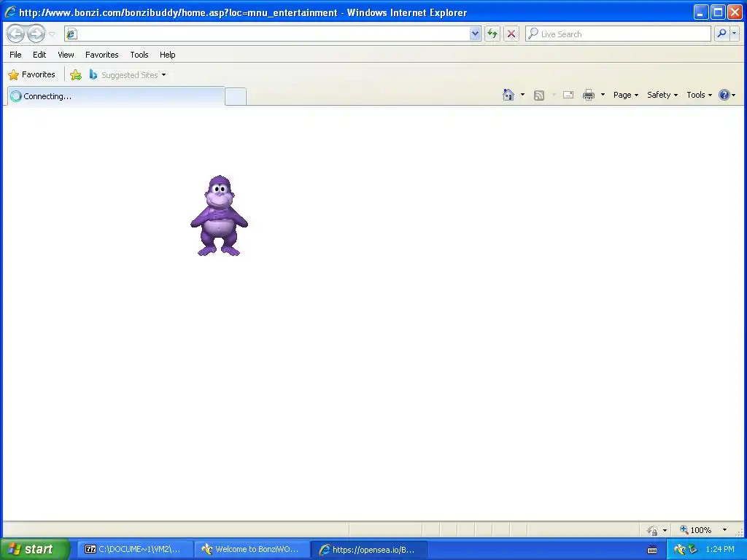Click the IE logo in the title bar
747x560 pixels.
pyautogui.click(x=10, y=12)
